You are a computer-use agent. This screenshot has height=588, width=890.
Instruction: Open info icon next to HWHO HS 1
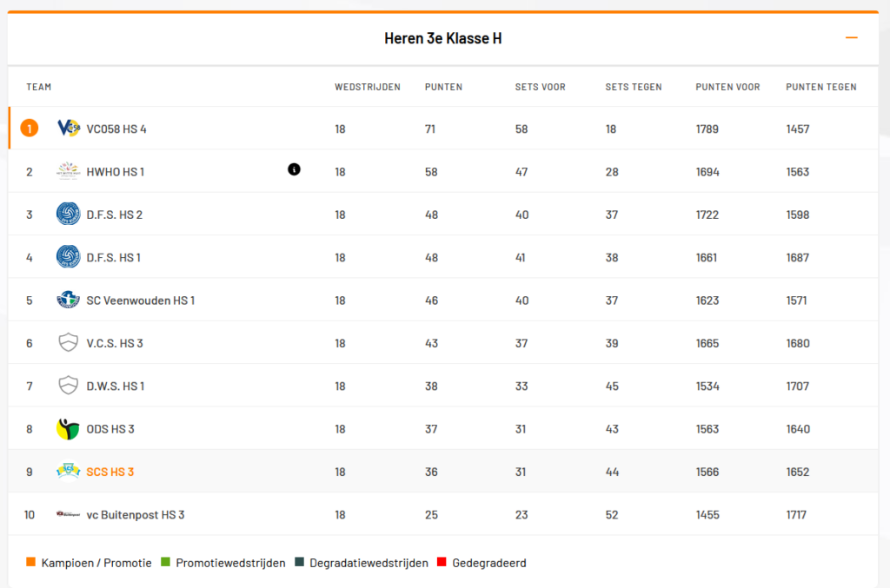[x=294, y=170]
